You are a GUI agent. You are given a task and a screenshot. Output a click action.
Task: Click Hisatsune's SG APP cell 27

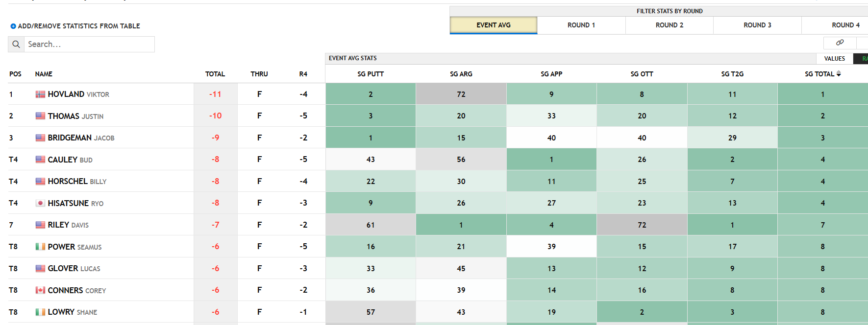tap(551, 203)
